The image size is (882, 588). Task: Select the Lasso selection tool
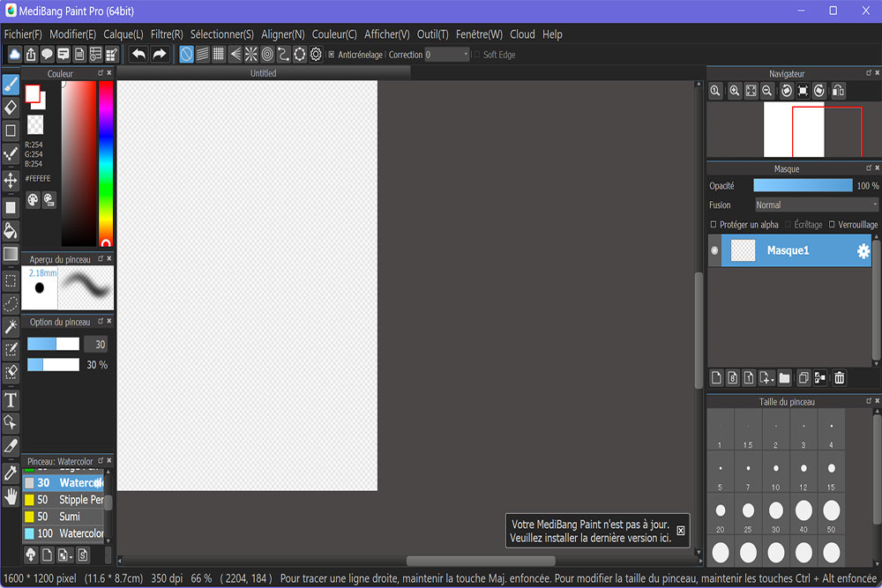11,303
